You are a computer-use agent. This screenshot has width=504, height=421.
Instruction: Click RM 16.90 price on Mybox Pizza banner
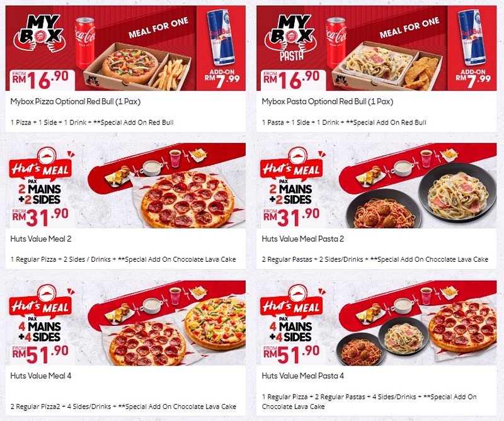[40, 80]
